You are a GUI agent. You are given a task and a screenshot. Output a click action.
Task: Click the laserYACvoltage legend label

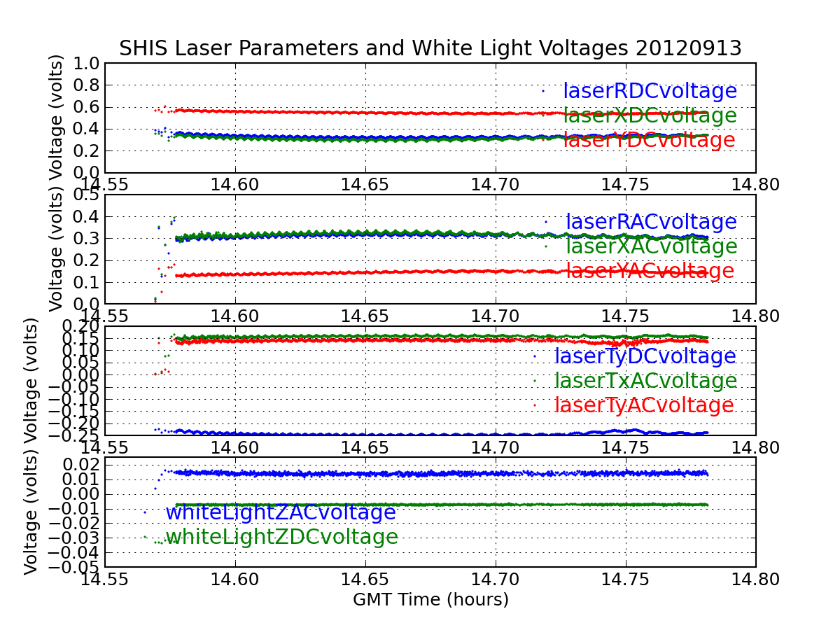(650, 271)
